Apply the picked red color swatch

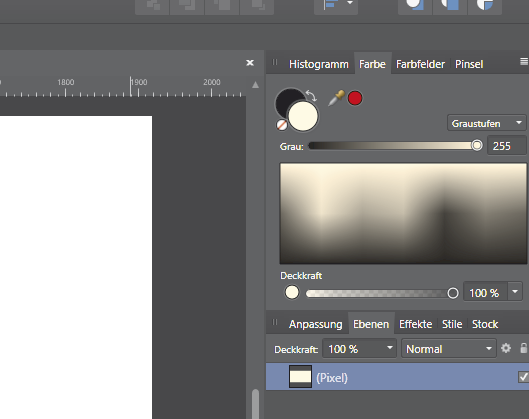click(x=355, y=98)
